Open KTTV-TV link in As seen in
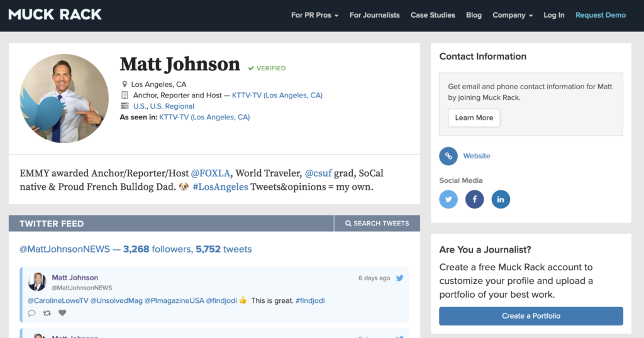 pyautogui.click(x=204, y=117)
